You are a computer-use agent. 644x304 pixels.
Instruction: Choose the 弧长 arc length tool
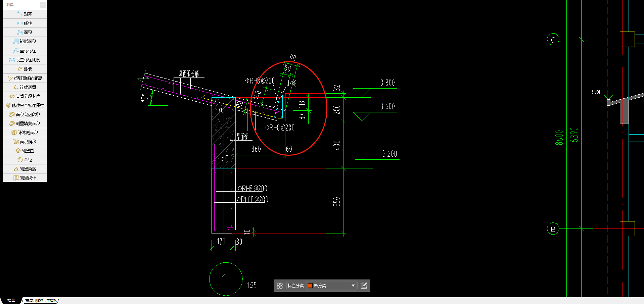pos(25,69)
